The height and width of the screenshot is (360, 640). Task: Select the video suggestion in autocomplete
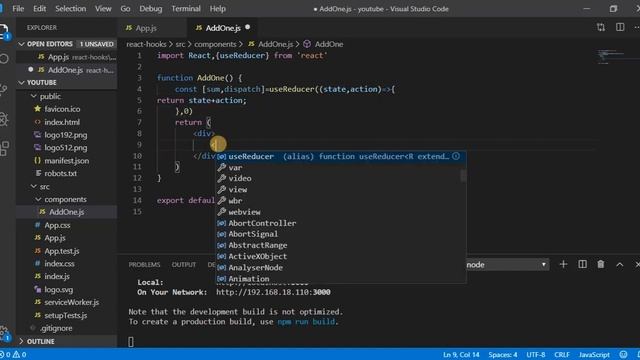pos(341,178)
